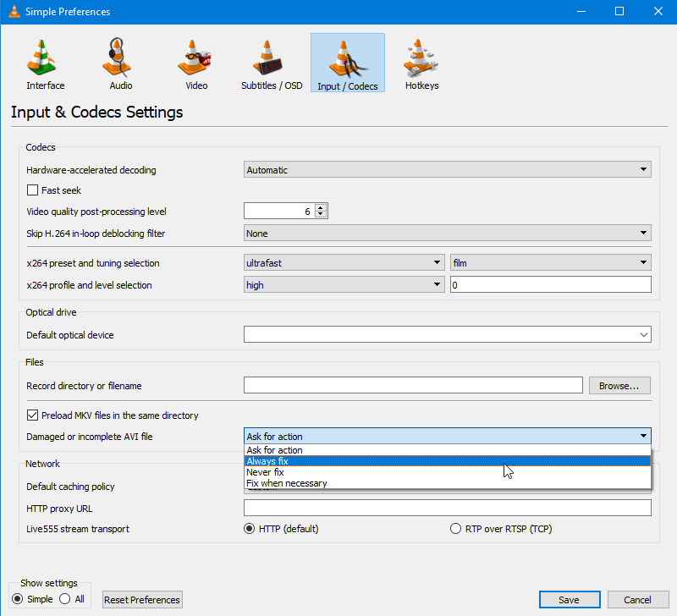
Task: Increase video quality post-processing level stepper
Action: click(x=320, y=206)
